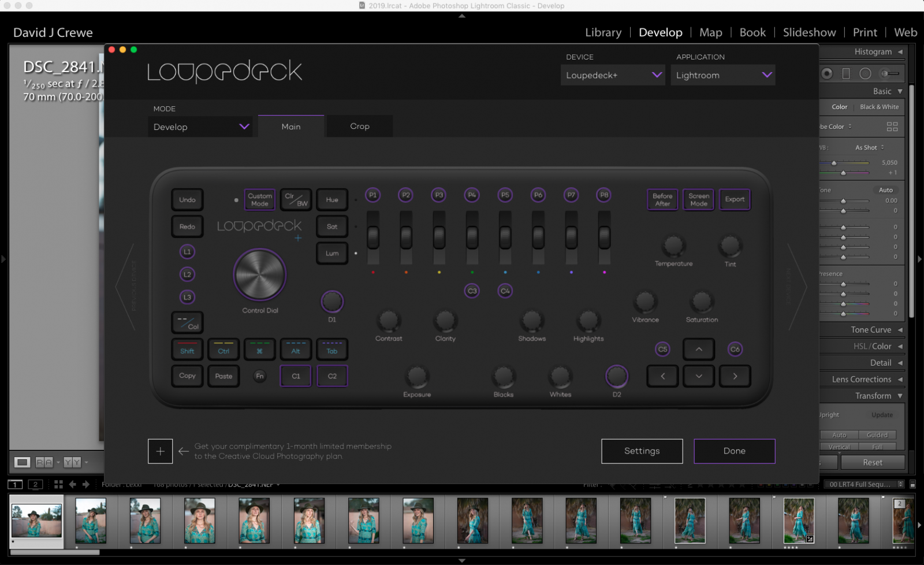Viewport: 924px width, 565px height.
Task: Click the Temperature slider in the Basic panel
Action: (x=834, y=162)
